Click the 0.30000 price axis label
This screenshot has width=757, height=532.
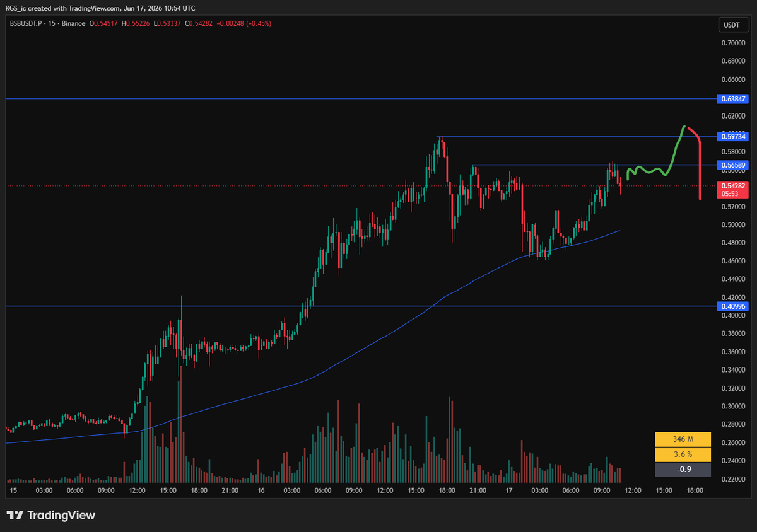tap(733, 407)
